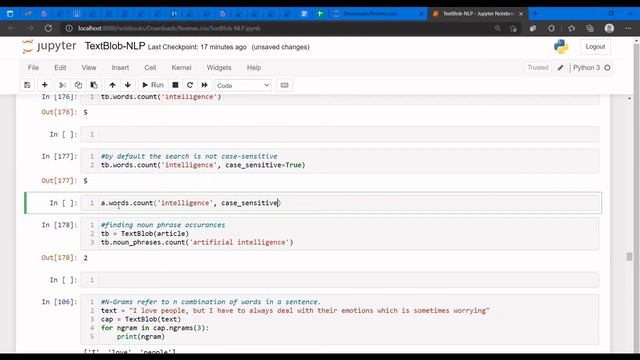This screenshot has height=360, width=640.
Task: Click the Logout button
Action: click(x=595, y=47)
